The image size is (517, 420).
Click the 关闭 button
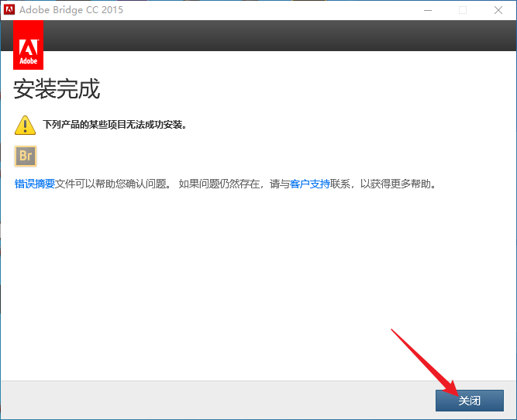(x=469, y=401)
